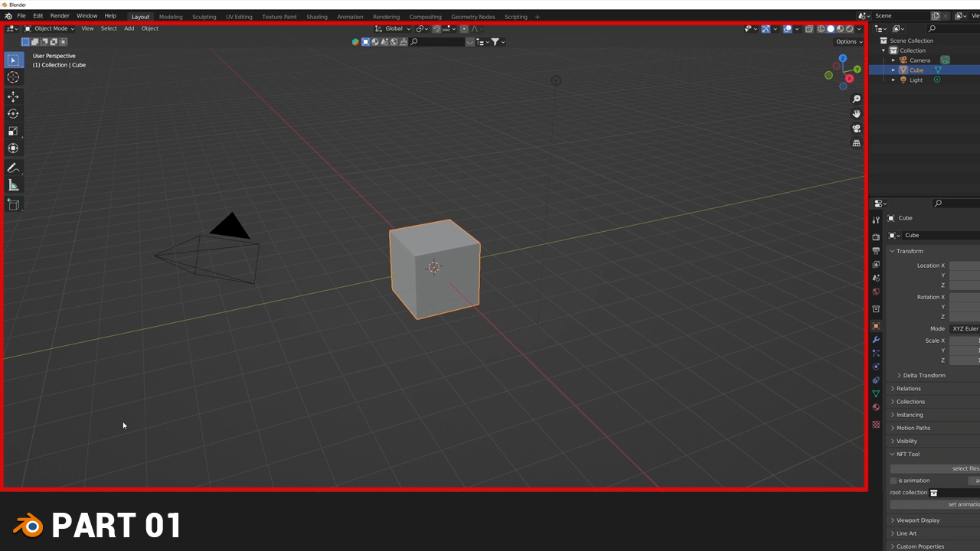Screen dimensions: 980x551
Task: Open the viewport Add menu
Action: [129, 29]
